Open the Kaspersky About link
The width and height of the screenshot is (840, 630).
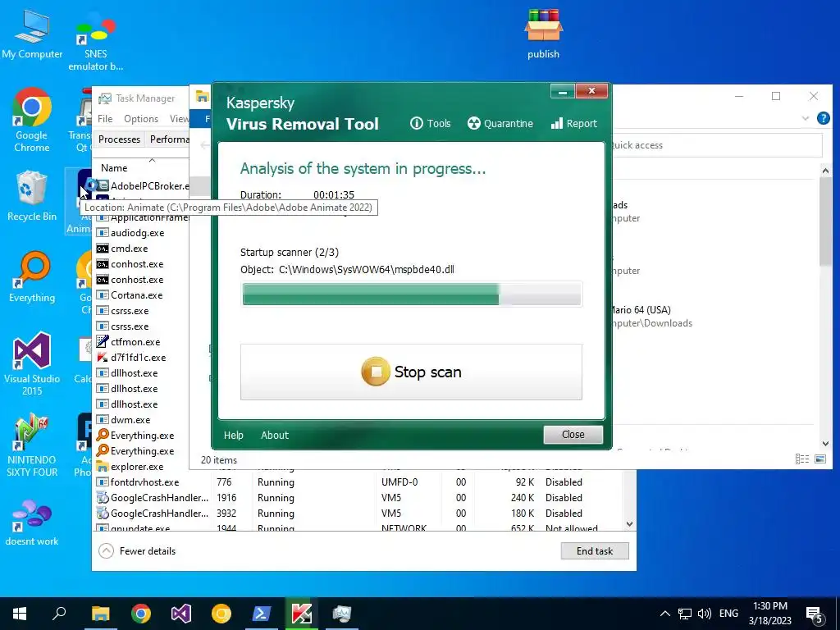tap(274, 435)
